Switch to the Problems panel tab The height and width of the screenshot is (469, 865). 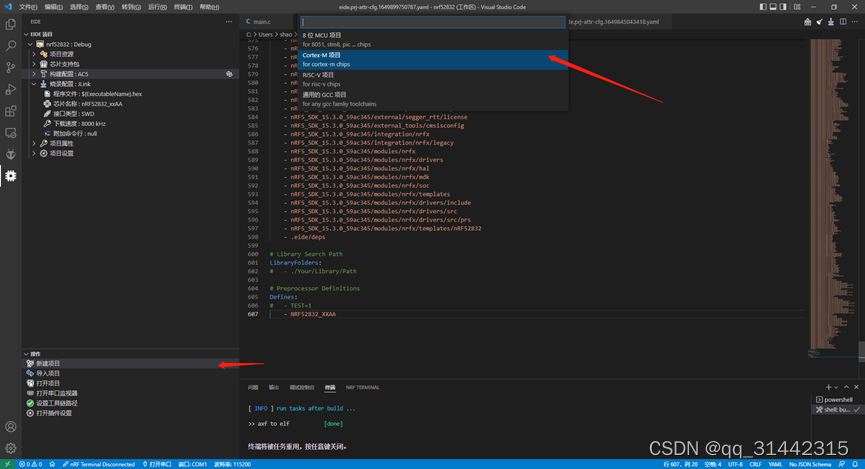coord(253,387)
